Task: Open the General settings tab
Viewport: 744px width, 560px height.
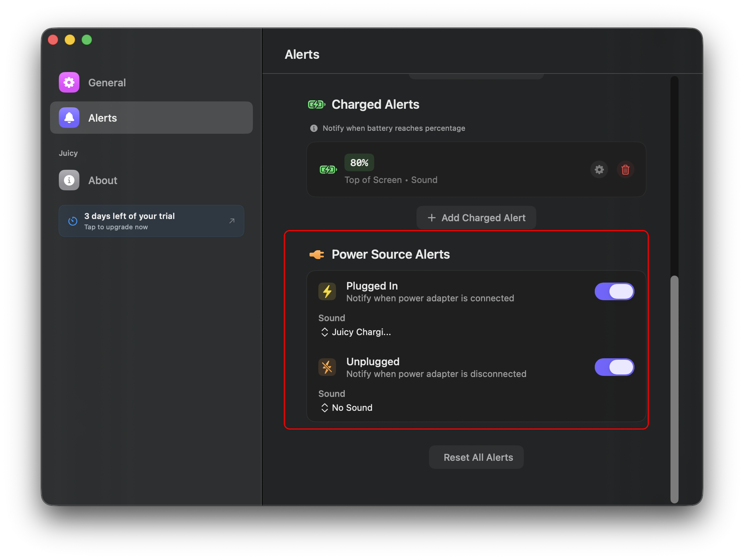Action: [x=107, y=83]
